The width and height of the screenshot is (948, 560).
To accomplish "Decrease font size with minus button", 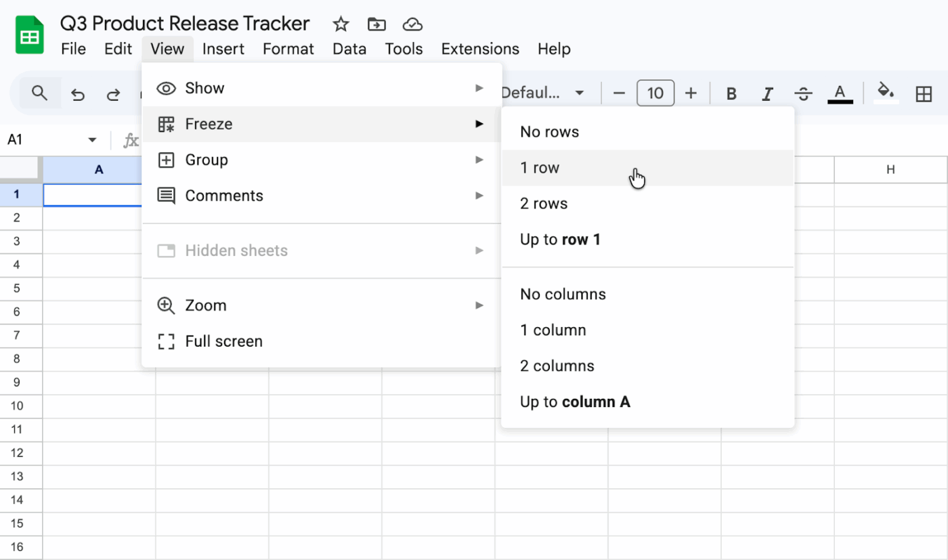I will (618, 93).
